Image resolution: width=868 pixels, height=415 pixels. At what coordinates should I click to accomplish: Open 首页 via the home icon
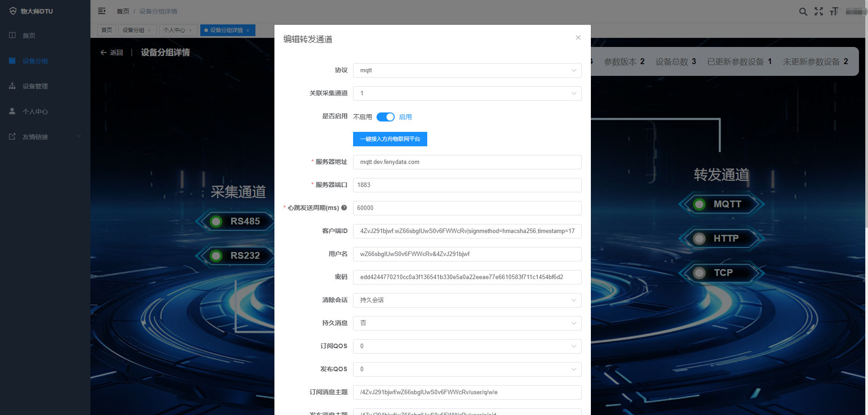coord(28,35)
